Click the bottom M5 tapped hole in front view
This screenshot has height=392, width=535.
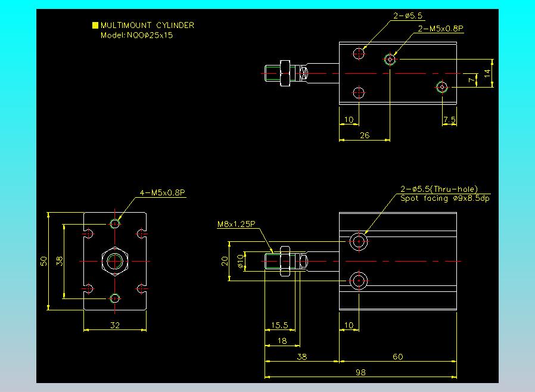point(115,298)
